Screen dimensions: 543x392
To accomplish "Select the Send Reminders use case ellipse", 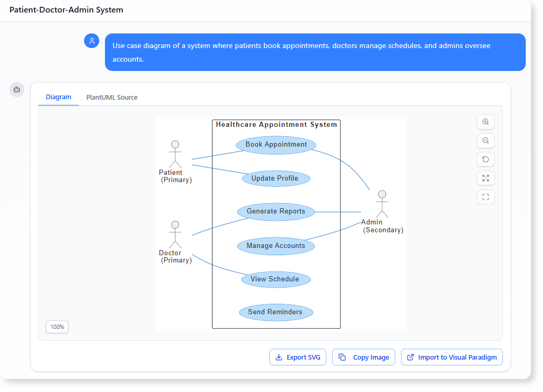I will 276,312.
